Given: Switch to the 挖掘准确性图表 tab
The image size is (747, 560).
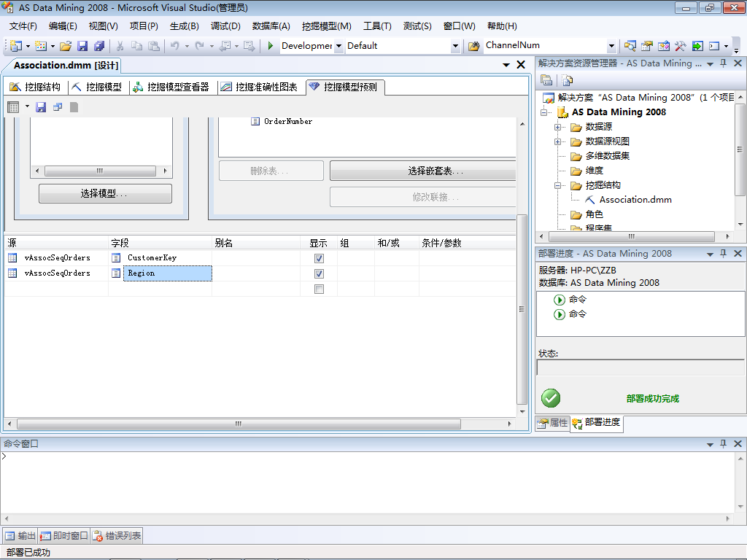Looking at the screenshot, I should pyautogui.click(x=260, y=87).
